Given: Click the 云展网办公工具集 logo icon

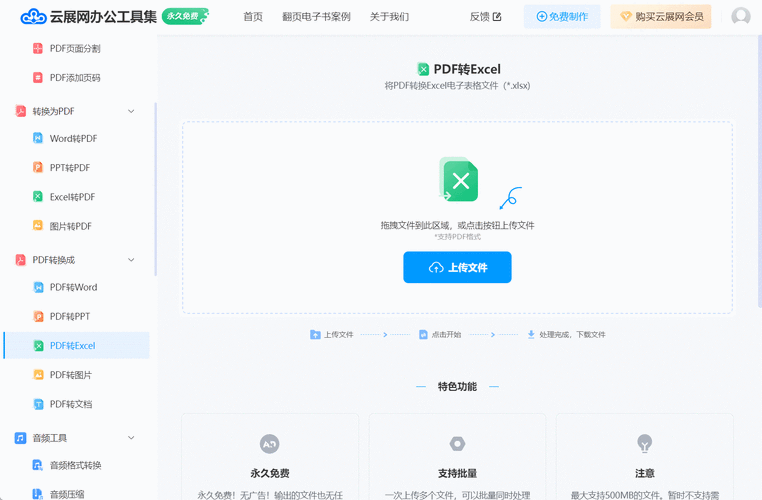Looking at the screenshot, I should tap(33, 16).
